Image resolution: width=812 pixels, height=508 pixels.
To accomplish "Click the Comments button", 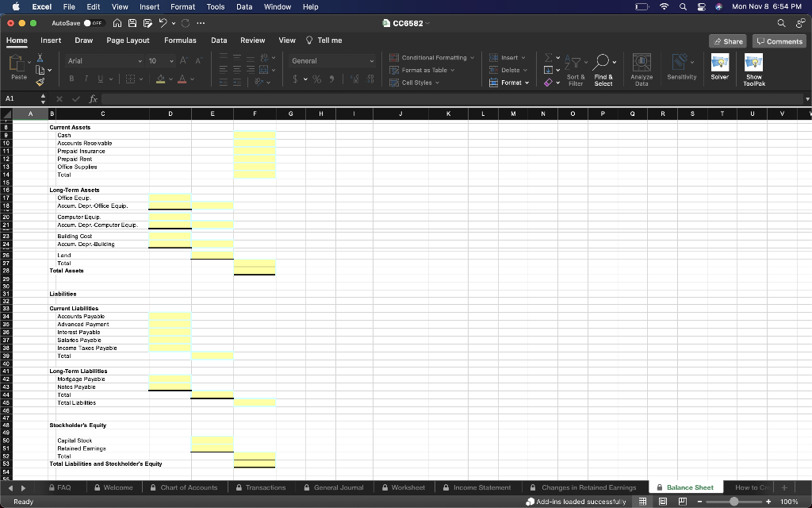I will (x=779, y=41).
